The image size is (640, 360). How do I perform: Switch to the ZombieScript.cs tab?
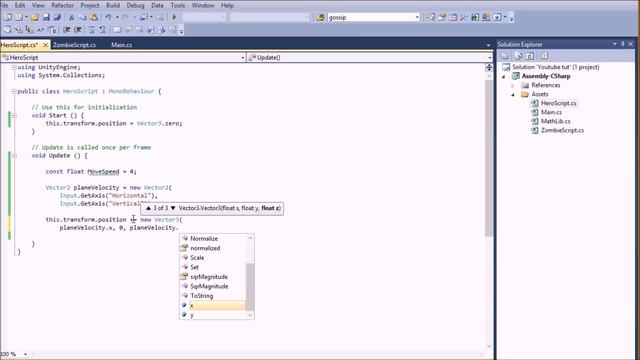[x=74, y=45]
